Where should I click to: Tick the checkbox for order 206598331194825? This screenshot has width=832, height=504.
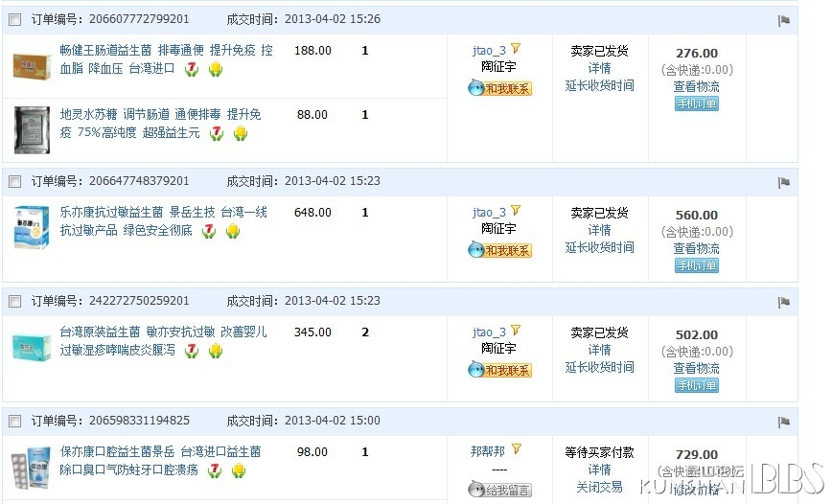(15, 422)
